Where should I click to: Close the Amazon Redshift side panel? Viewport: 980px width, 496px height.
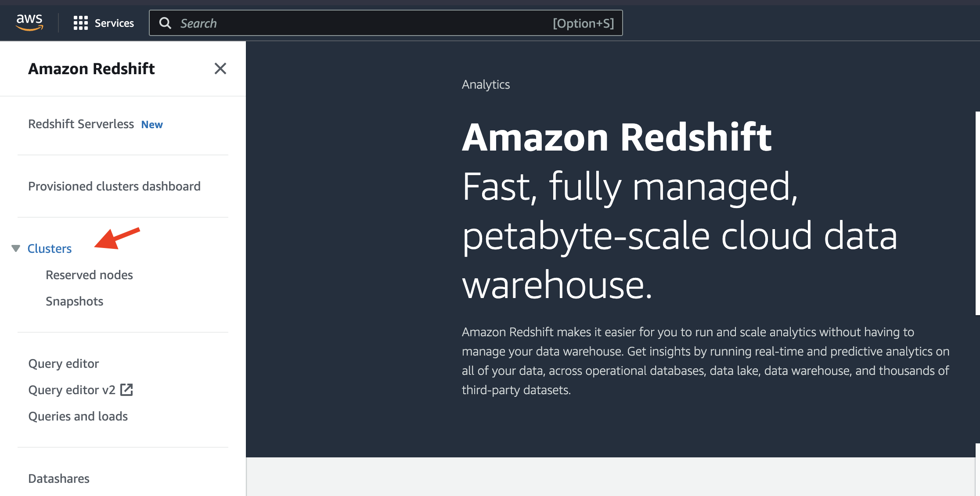point(220,68)
